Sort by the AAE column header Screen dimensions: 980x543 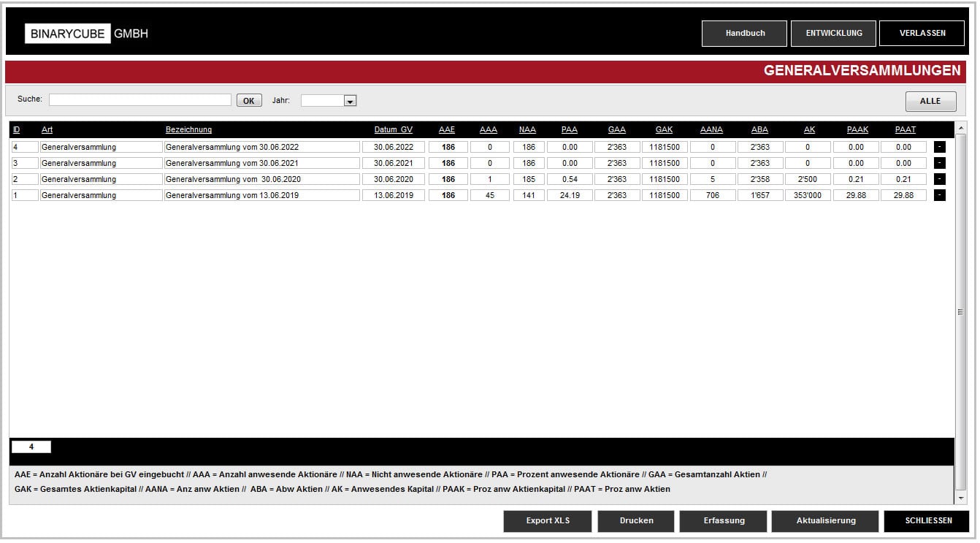(x=446, y=129)
